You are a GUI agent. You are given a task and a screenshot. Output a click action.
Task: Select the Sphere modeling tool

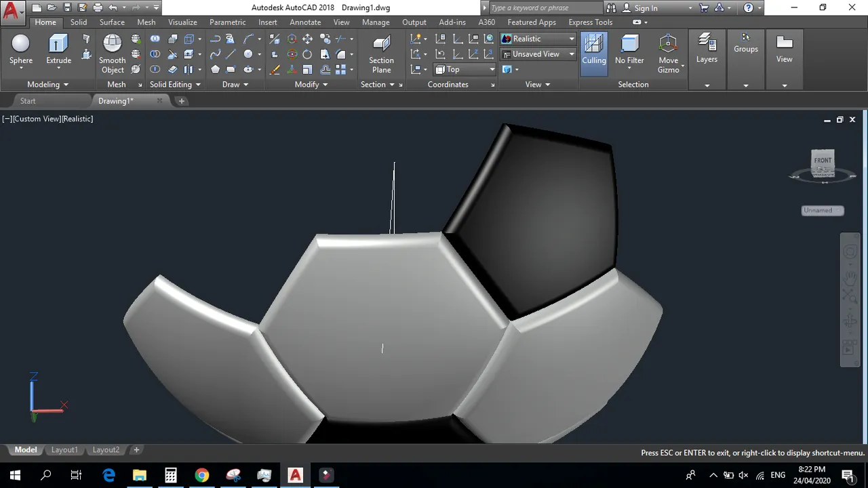click(21, 51)
